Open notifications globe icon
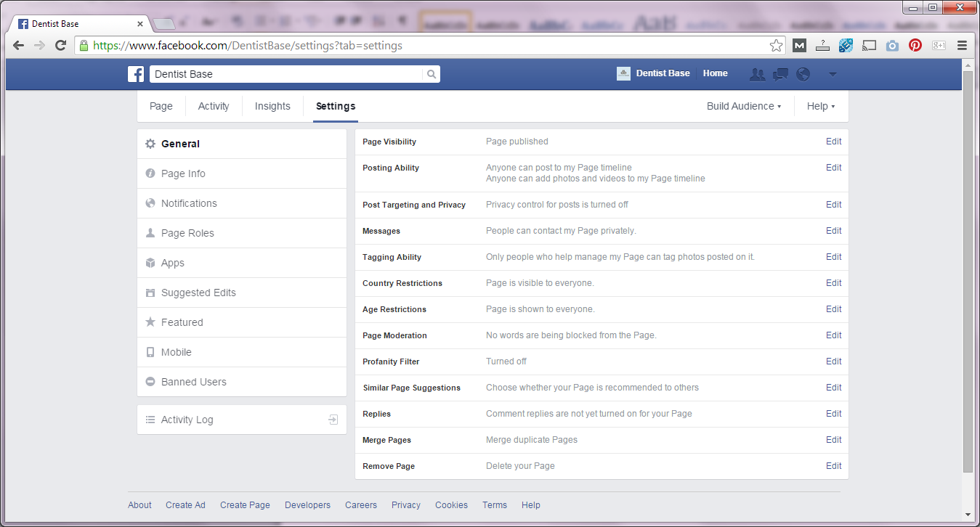980x527 pixels. tap(803, 74)
